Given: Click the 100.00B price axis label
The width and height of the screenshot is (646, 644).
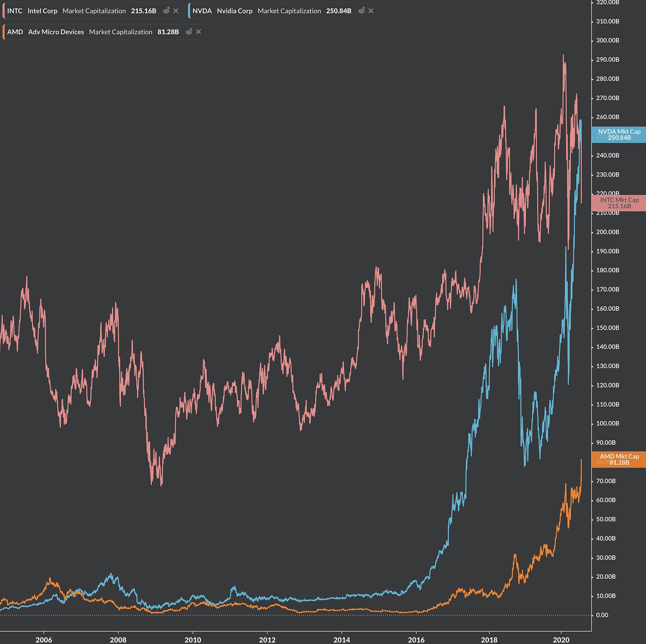Looking at the screenshot, I should pos(607,423).
